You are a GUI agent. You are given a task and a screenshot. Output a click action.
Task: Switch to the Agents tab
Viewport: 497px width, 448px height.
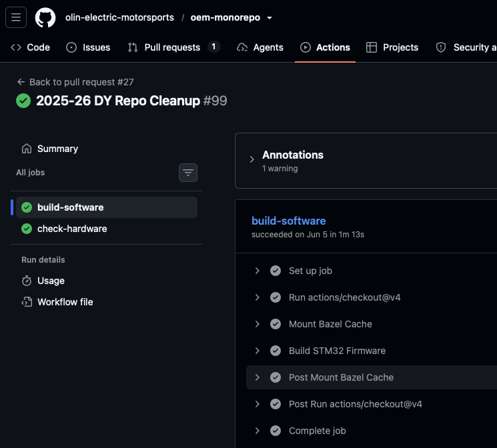pos(260,47)
